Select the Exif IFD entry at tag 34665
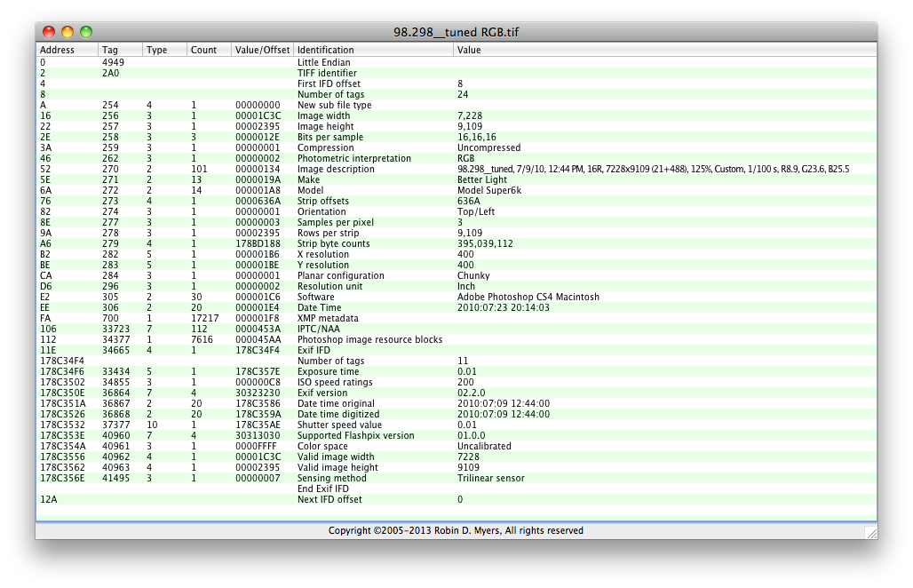This screenshot has height=588, width=913. click(x=355, y=350)
